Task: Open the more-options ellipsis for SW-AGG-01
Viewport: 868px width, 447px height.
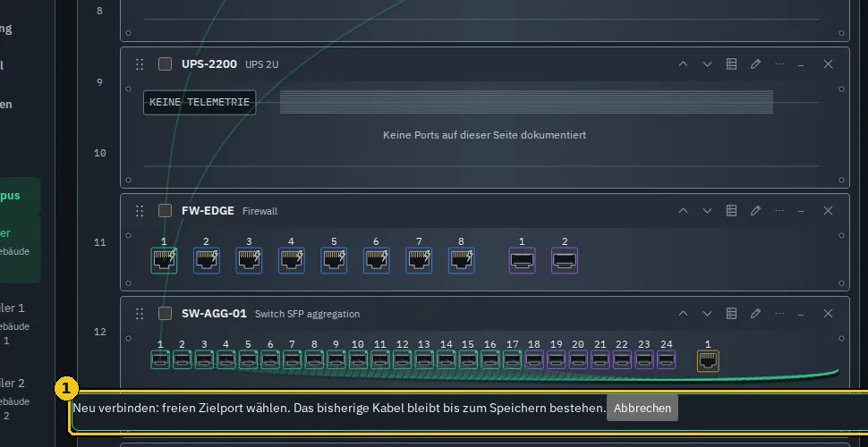Action: (x=779, y=314)
